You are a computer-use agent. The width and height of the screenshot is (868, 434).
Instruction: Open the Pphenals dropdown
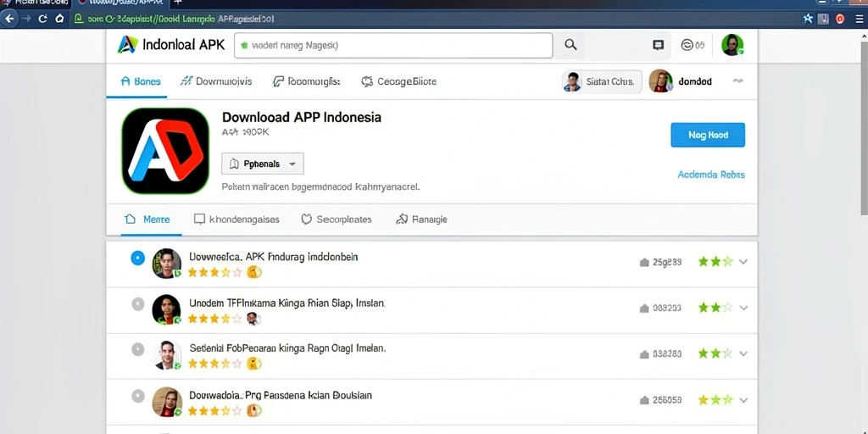point(263,164)
